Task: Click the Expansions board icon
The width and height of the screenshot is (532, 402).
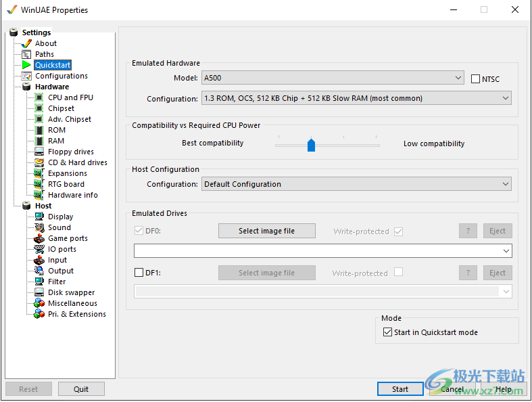Action: pos(39,173)
